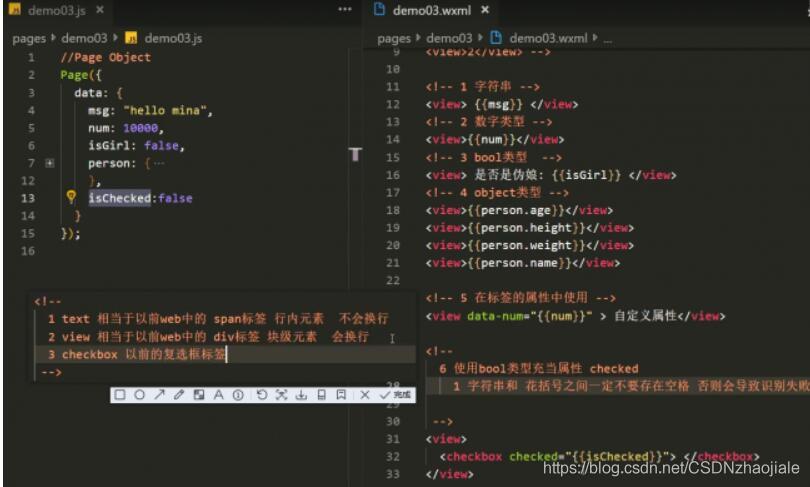The height and width of the screenshot is (487, 810).
Task: Click the {{person.age}} line
Action: coord(519,210)
